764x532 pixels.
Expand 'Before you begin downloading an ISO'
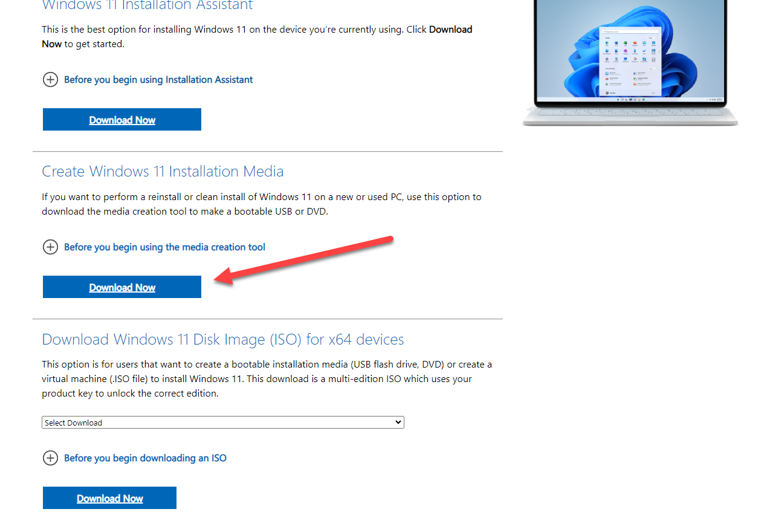coord(145,458)
